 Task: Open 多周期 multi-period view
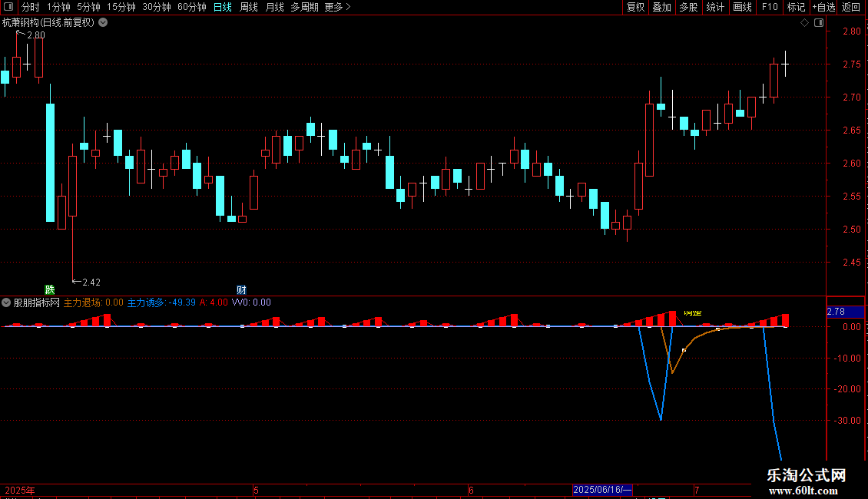coord(304,7)
